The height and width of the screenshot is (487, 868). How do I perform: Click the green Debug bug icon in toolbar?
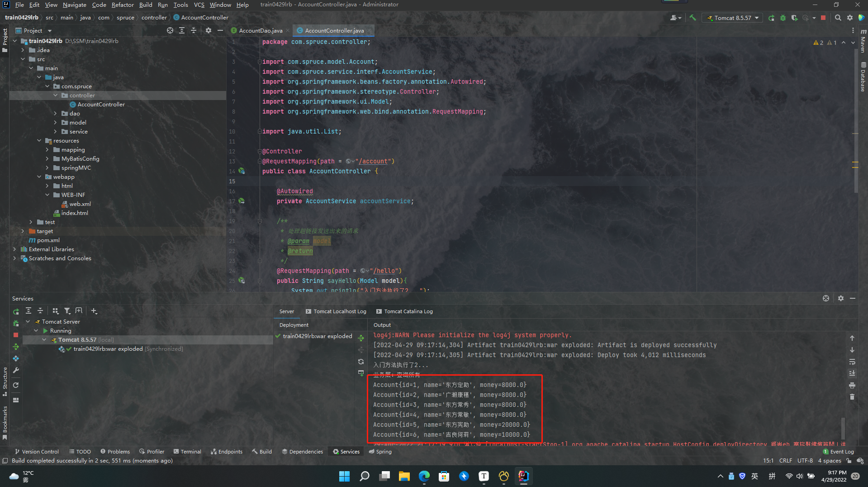click(783, 18)
